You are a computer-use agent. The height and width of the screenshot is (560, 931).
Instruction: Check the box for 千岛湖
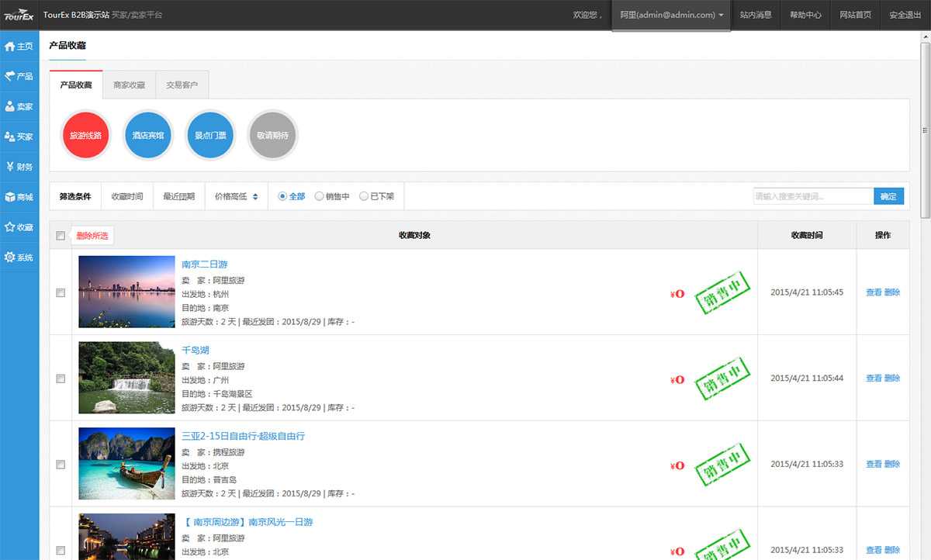61,379
